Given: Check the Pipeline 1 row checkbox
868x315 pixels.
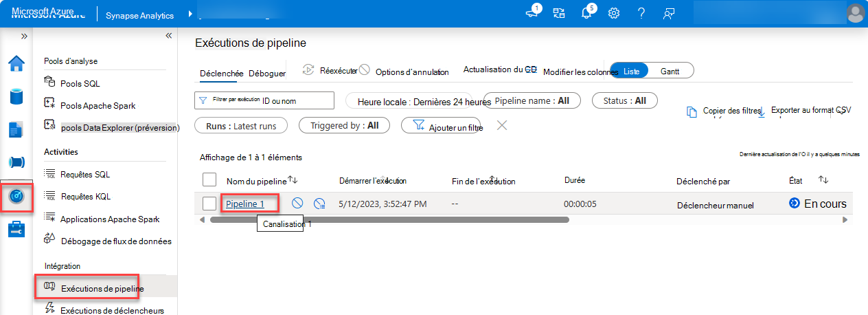Looking at the screenshot, I should pos(209,204).
